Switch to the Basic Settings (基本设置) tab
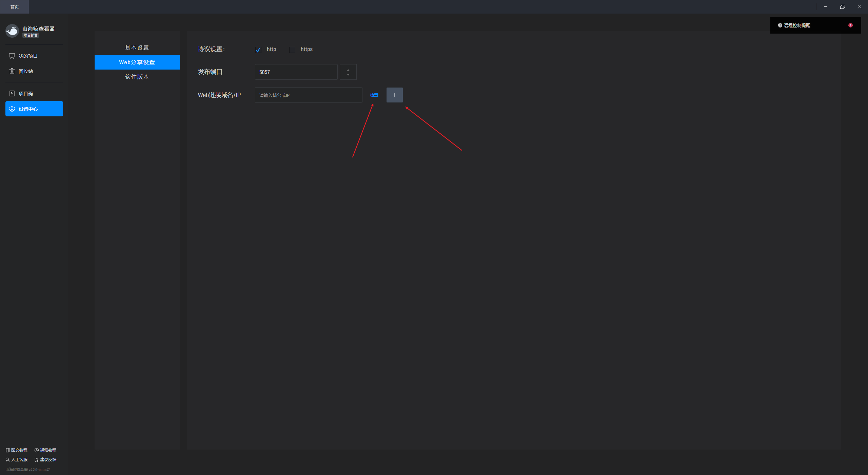This screenshot has width=868, height=475. tap(137, 48)
